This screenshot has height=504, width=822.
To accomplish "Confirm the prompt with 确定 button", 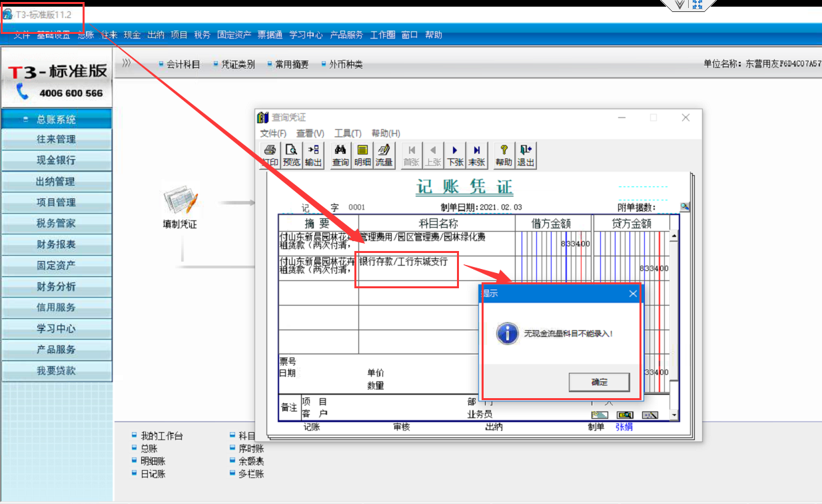I will [x=600, y=382].
